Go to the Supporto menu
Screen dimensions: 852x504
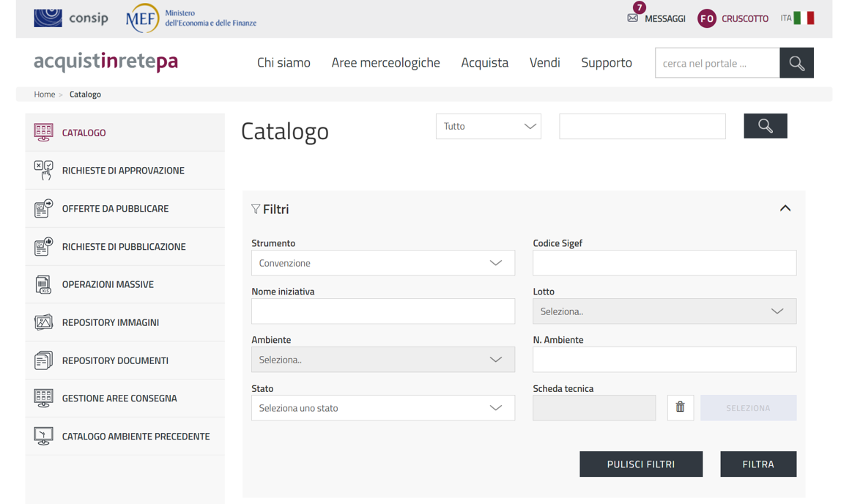tap(606, 63)
